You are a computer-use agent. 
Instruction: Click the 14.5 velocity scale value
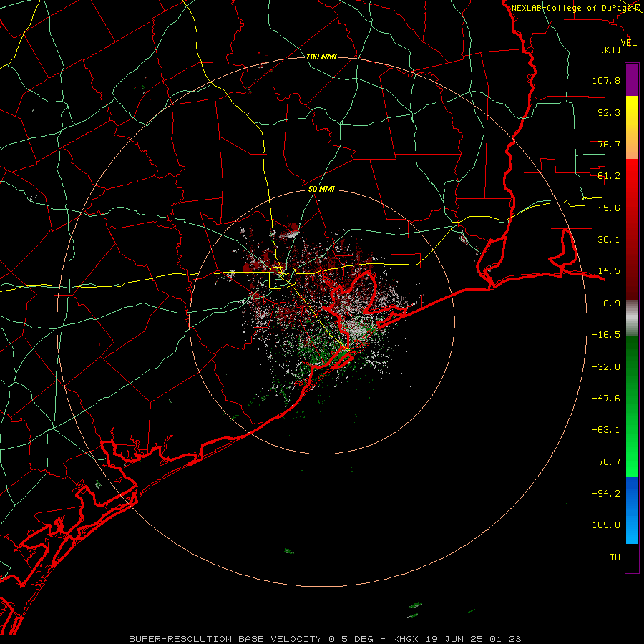(609, 271)
